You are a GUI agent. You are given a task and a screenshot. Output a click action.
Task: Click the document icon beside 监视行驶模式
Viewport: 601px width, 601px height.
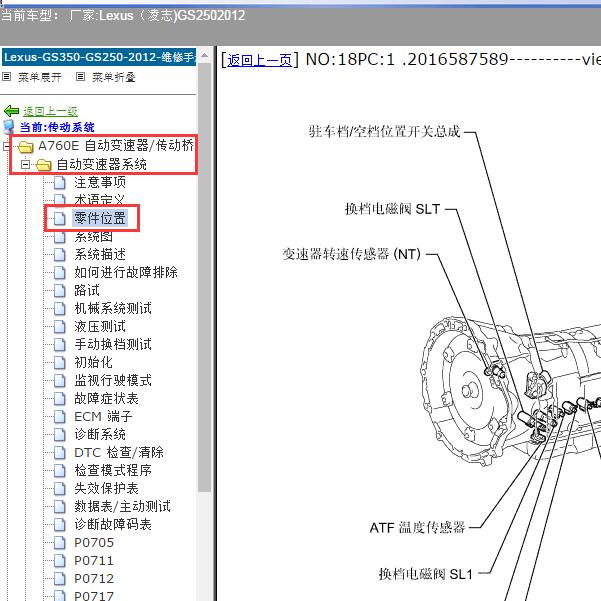[x=60, y=381]
